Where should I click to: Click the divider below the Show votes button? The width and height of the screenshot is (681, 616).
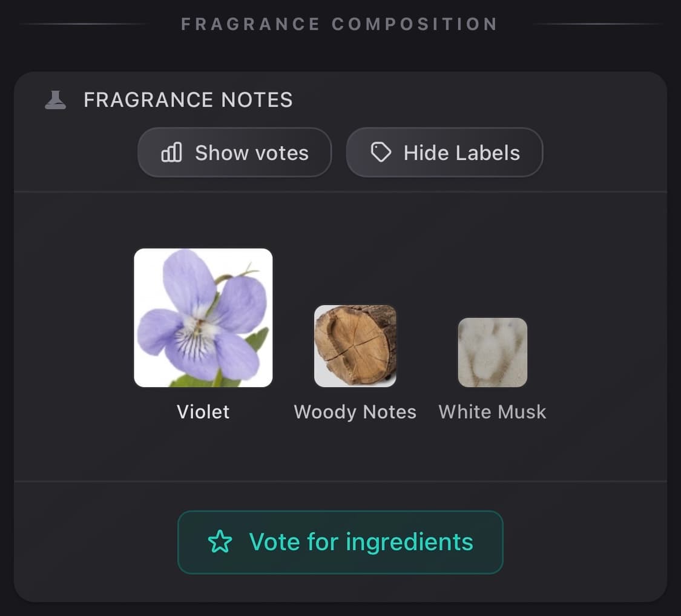pyautogui.click(x=340, y=192)
